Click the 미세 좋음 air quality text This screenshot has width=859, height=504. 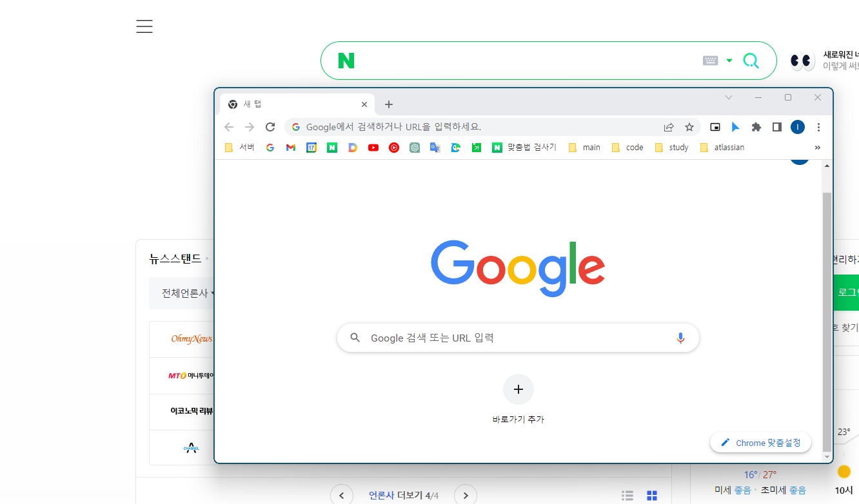coord(733,490)
